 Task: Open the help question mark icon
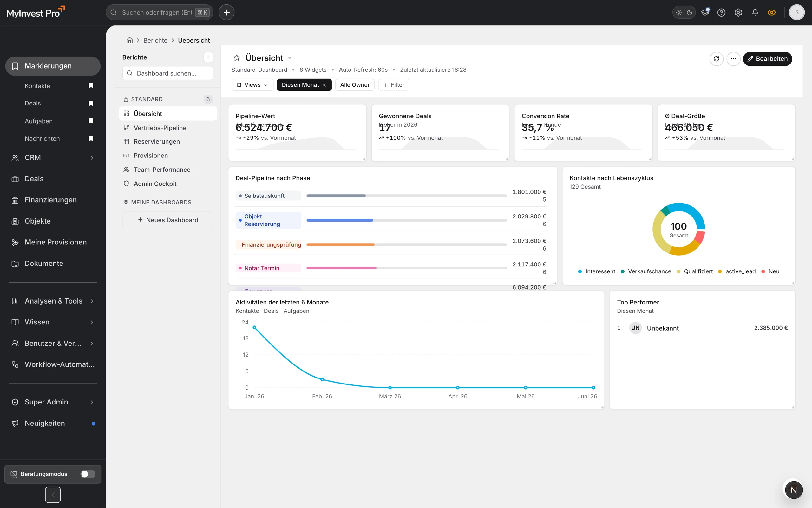tap(721, 12)
